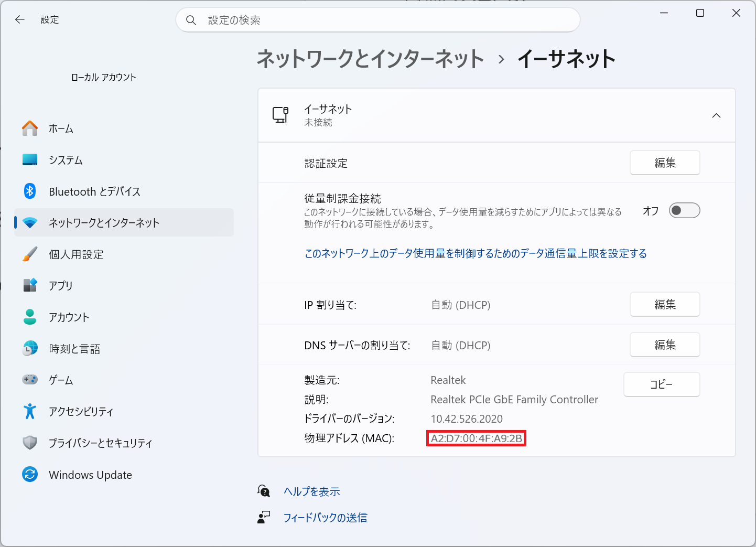Click 編集 for DNS サーバーの割り当て
The width and height of the screenshot is (756, 547).
[665, 345]
